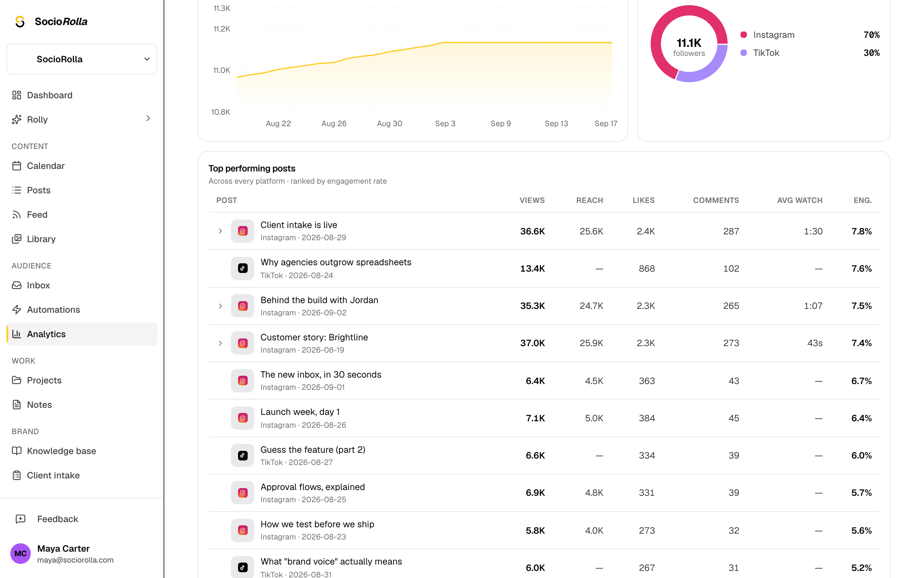Open the Automations page
924x578 pixels.
pyautogui.click(x=82, y=310)
